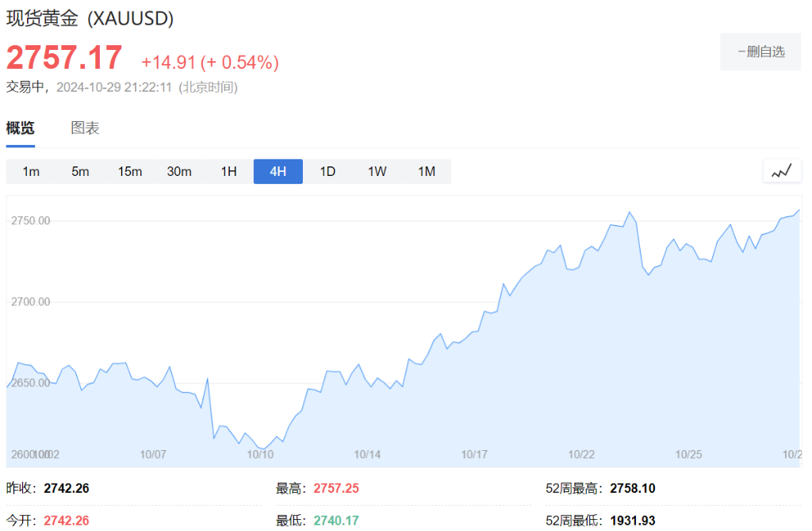The image size is (812, 531).
Task: Click the 现货黄金 (XAUUSD) title
Action: coord(90,18)
